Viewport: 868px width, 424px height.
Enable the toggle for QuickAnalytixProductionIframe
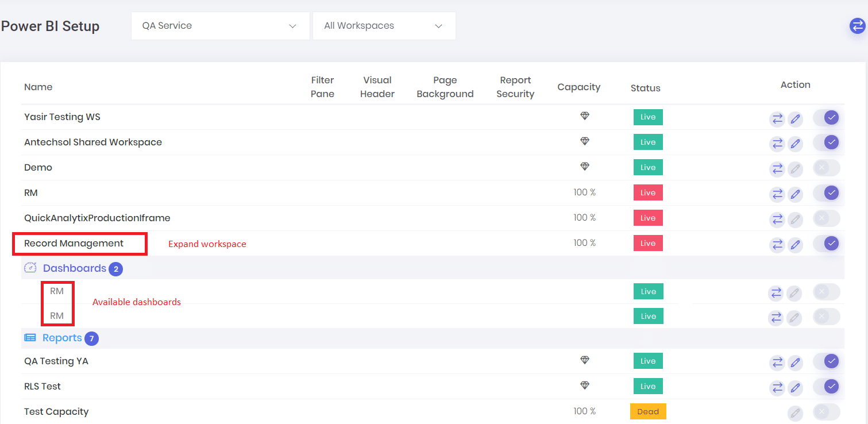point(826,218)
